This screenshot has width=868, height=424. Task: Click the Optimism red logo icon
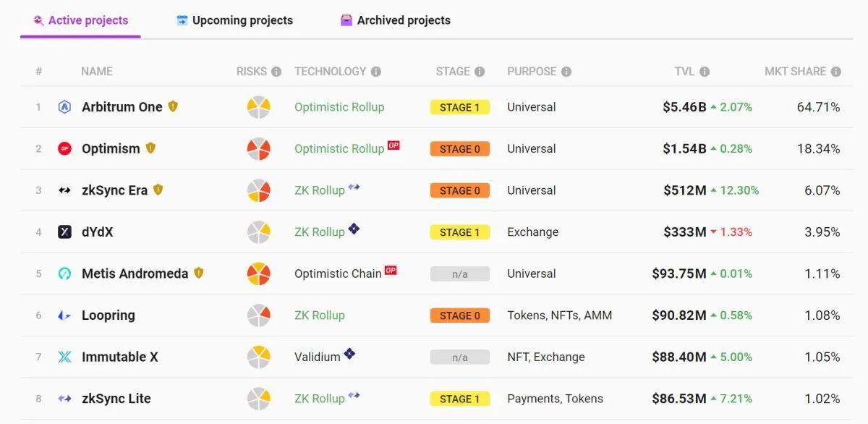64,149
